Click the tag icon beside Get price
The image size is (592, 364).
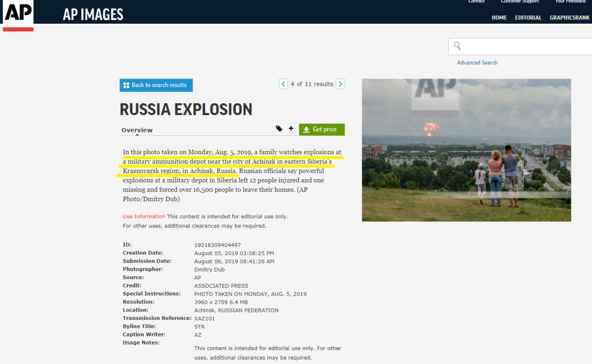point(279,129)
